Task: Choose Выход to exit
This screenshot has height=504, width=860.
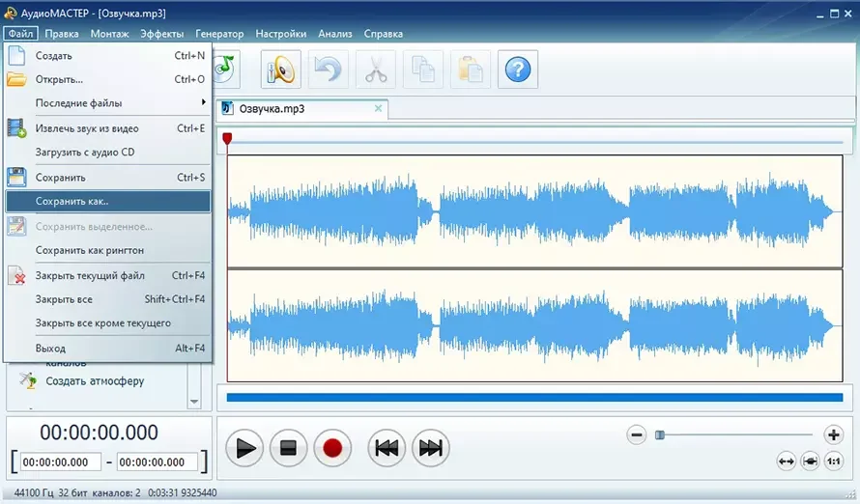Action: [107, 349]
